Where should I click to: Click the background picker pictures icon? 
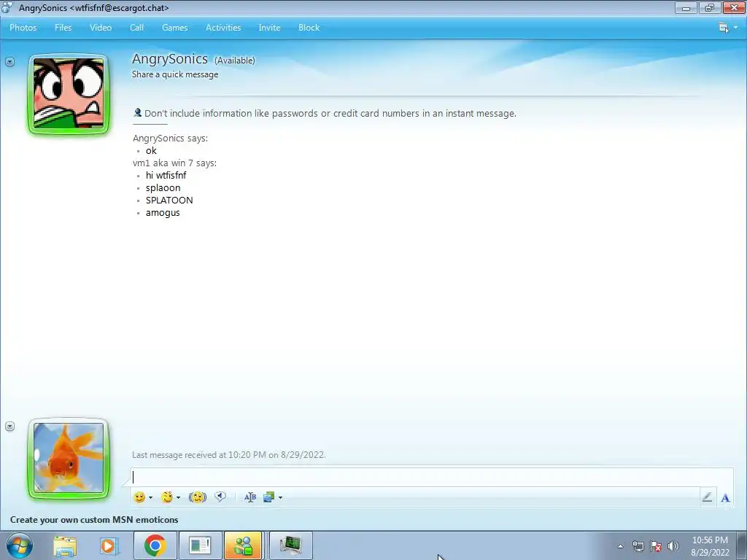pos(268,497)
